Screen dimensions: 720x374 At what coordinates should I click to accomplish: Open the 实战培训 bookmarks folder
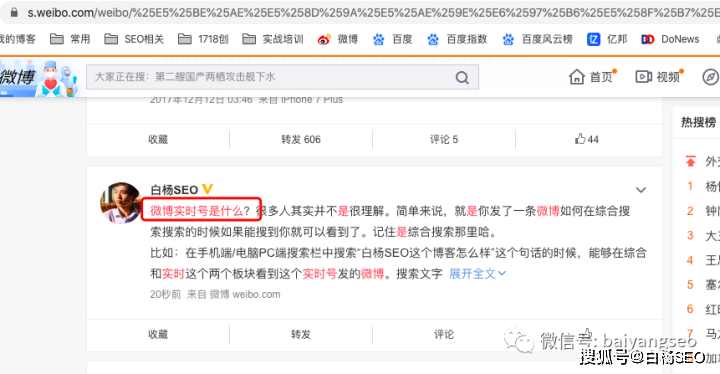pyautogui.click(x=273, y=40)
